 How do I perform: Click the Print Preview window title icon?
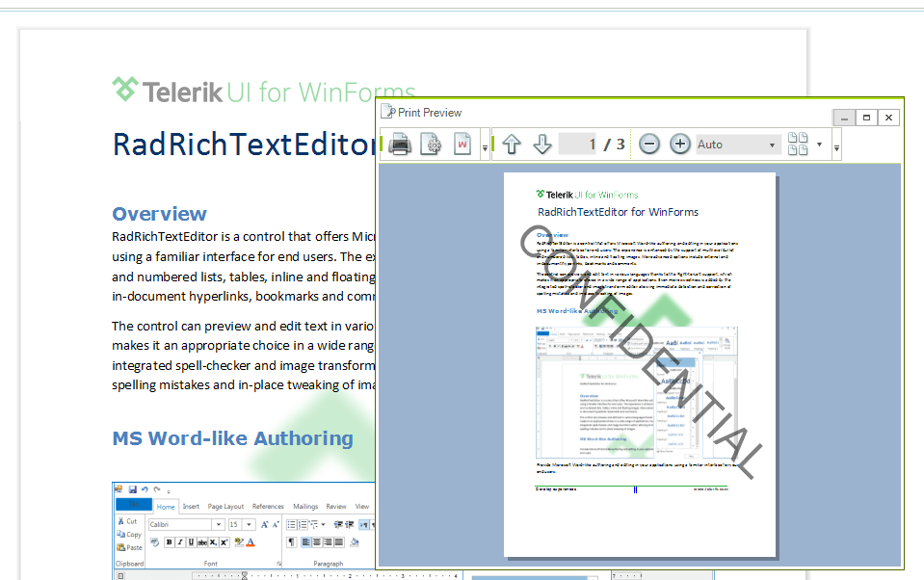point(387,112)
